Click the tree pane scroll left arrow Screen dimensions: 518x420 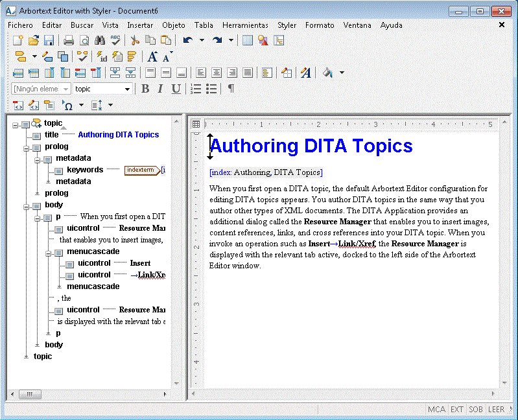point(12,394)
